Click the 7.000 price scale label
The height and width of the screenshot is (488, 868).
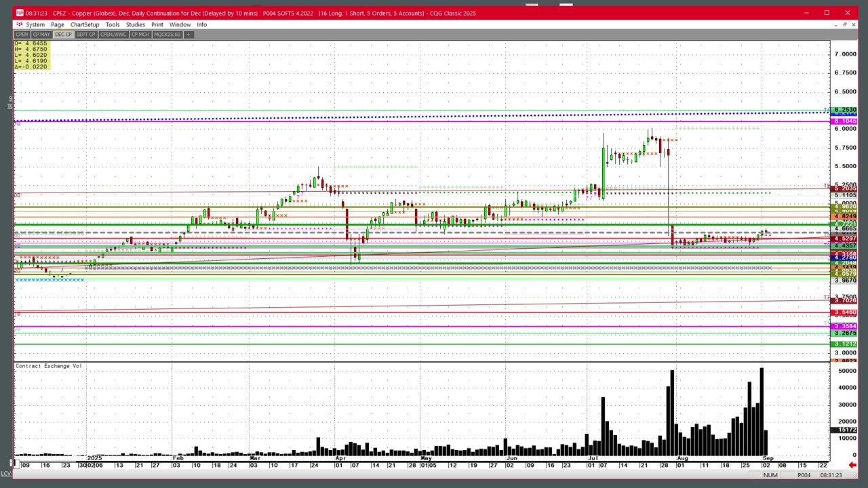(x=846, y=54)
